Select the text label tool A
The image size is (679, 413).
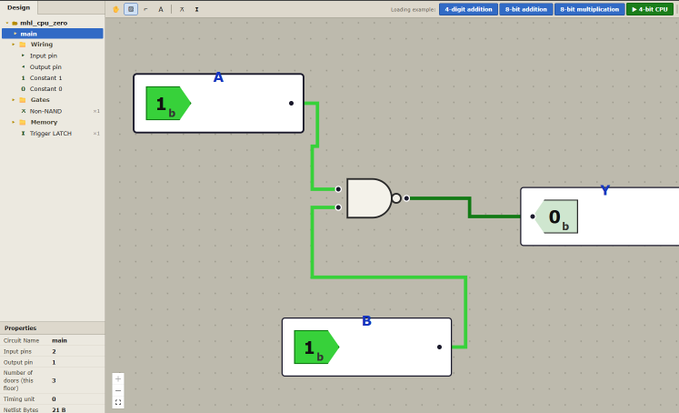(161, 9)
